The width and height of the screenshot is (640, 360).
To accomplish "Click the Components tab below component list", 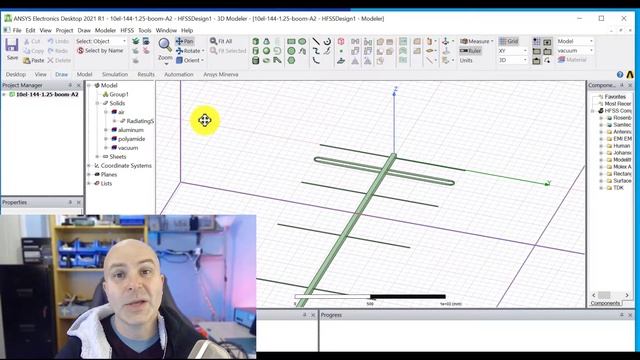I will [605, 303].
